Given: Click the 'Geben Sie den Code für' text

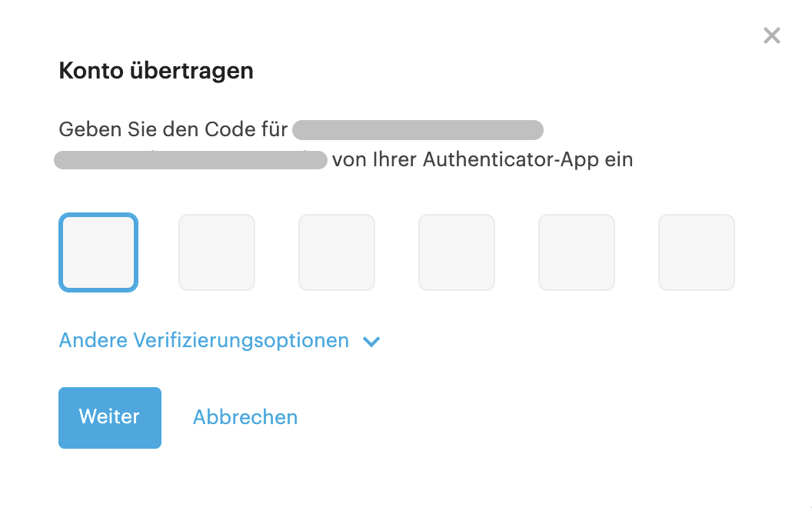Looking at the screenshot, I should coord(173,129).
